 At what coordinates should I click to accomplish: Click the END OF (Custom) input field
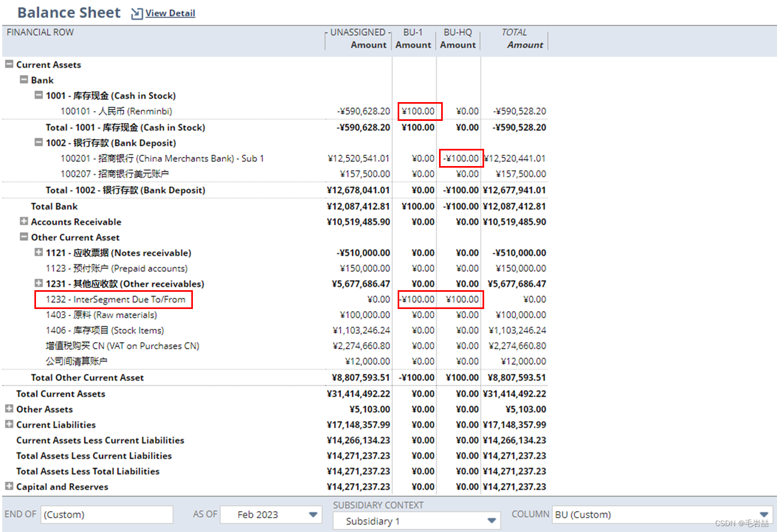(106, 514)
